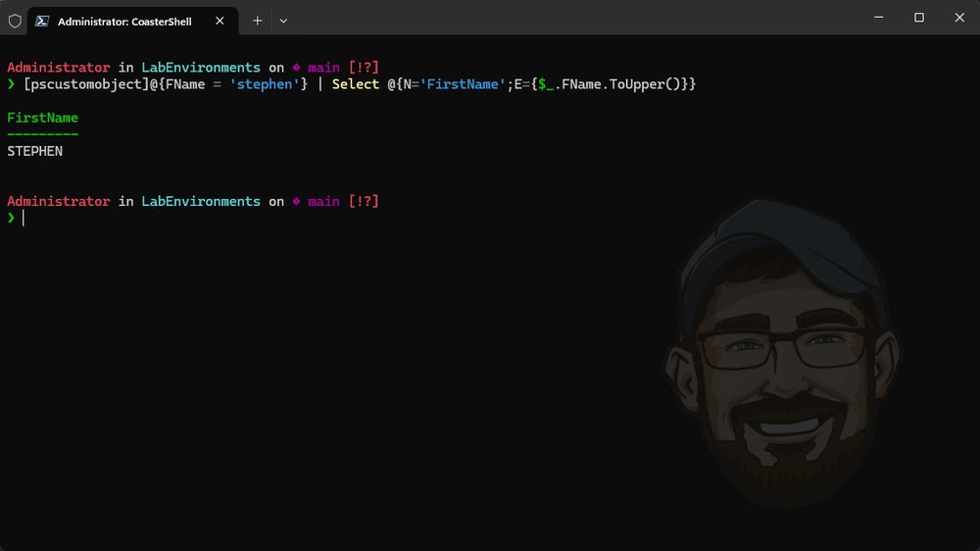Click the shield icon in title bar

pyautogui.click(x=15, y=22)
